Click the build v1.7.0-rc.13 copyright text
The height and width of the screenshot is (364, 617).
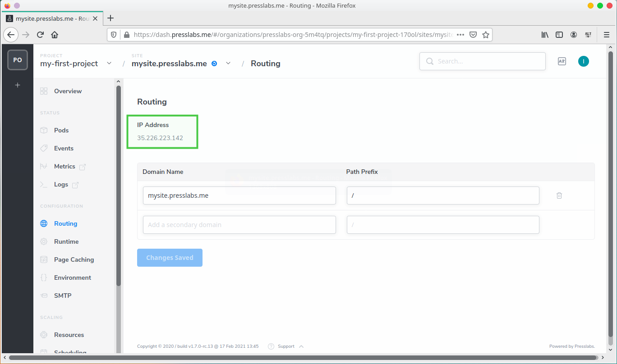[198, 346]
